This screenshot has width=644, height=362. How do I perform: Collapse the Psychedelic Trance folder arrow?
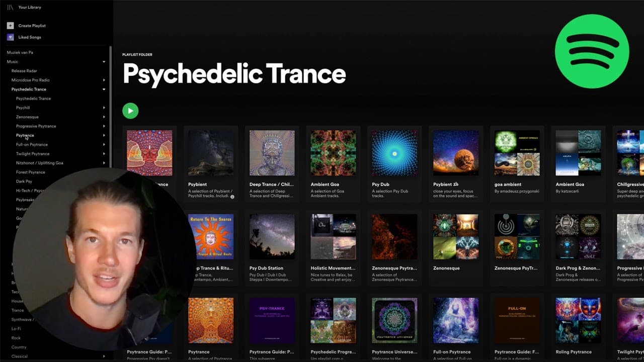pos(104,89)
